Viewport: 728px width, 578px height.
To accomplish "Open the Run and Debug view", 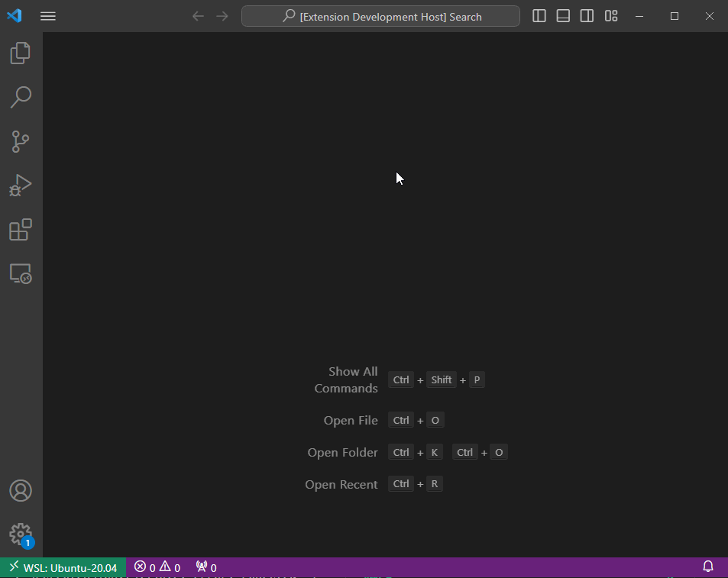I will [21, 186].
